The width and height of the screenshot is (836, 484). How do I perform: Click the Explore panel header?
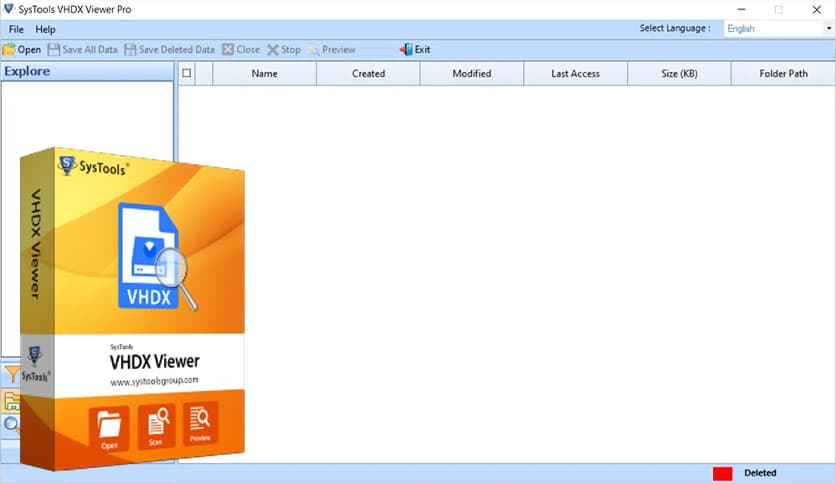pyautogui.click(x=87, y=71)
